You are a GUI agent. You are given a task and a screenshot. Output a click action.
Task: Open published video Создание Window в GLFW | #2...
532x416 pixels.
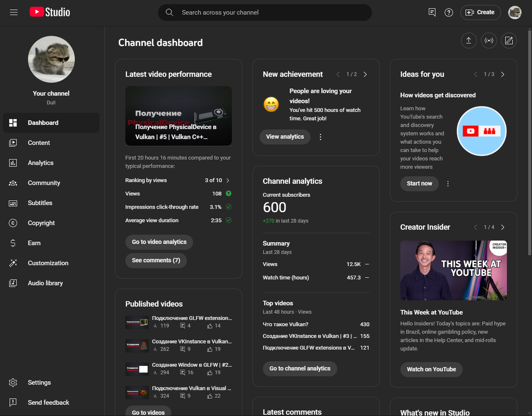192,365
